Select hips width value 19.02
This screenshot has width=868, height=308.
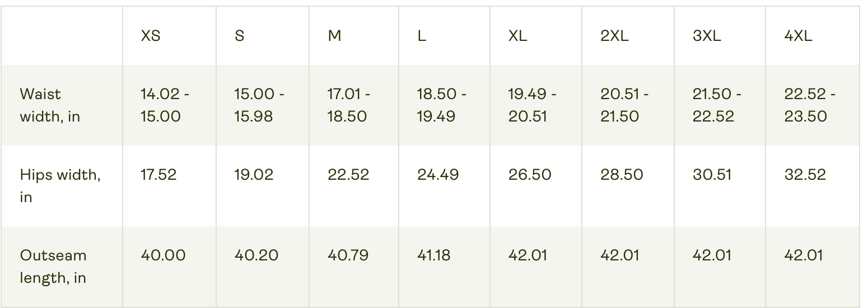click(x=254, y=175)
